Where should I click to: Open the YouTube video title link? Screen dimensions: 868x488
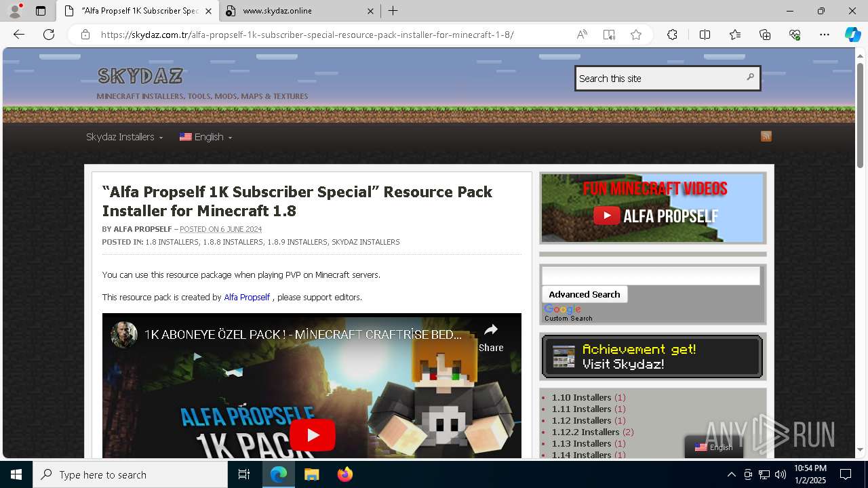coord(302,335)
